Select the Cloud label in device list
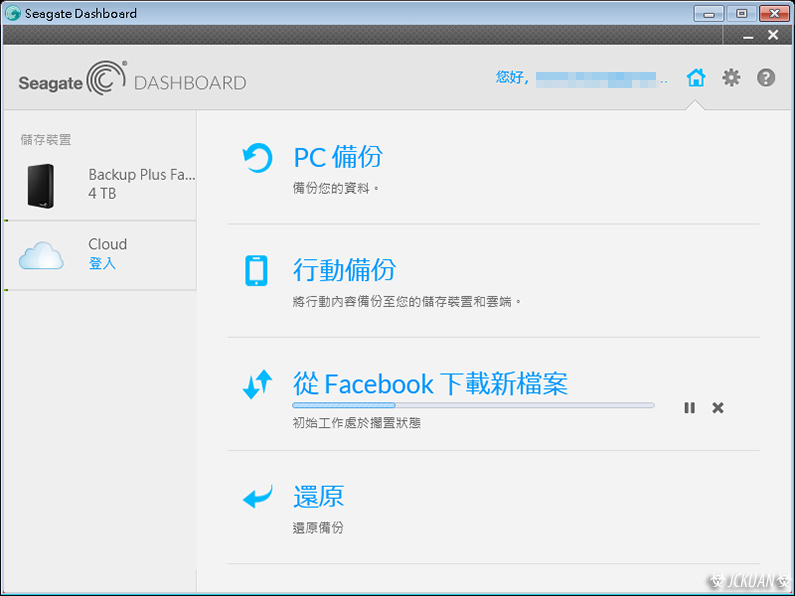The width and height of the screenshot is (795, 596). click(107, 244)
